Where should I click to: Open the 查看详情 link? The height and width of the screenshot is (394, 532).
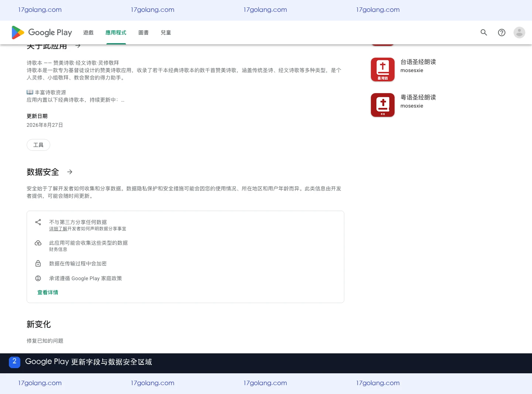pos(48,292)
